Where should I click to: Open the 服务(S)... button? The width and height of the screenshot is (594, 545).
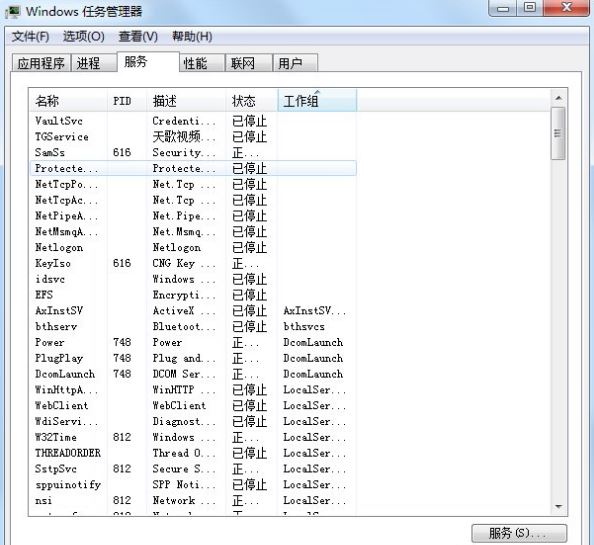[519, 533]
